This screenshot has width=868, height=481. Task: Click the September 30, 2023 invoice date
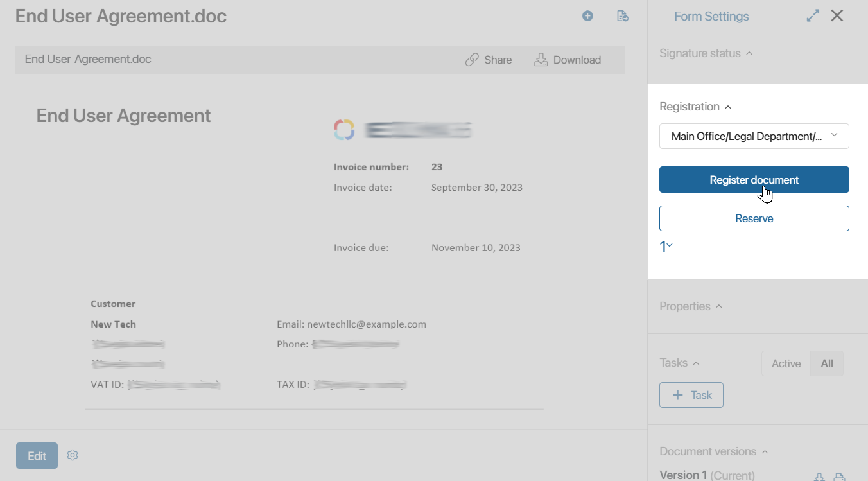[477, 188]
